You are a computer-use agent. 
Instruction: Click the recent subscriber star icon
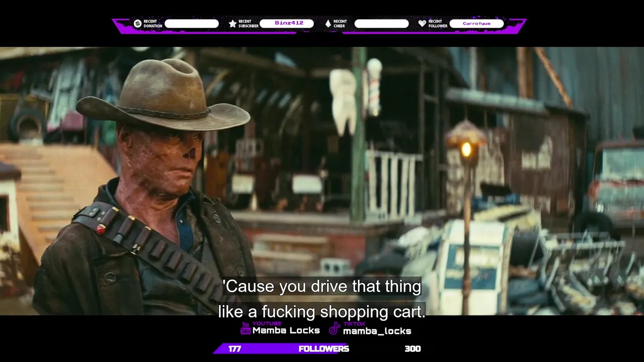tap(232, 24)
